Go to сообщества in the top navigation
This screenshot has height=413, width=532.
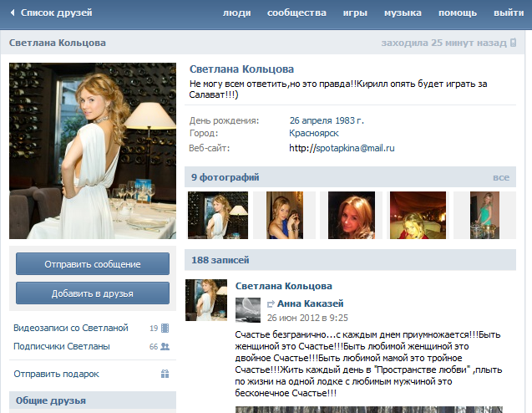[296, 13]
